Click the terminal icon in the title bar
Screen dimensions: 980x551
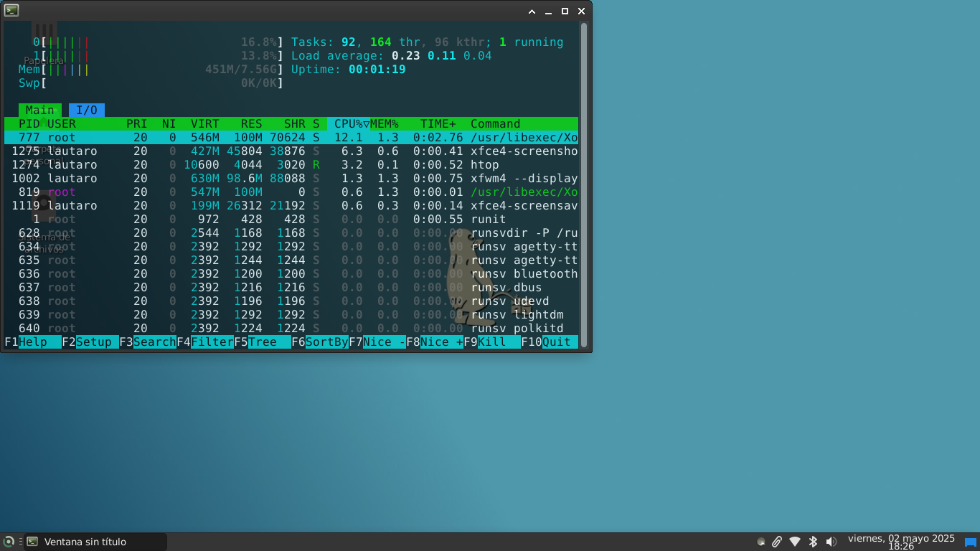[x=11, y=10]
